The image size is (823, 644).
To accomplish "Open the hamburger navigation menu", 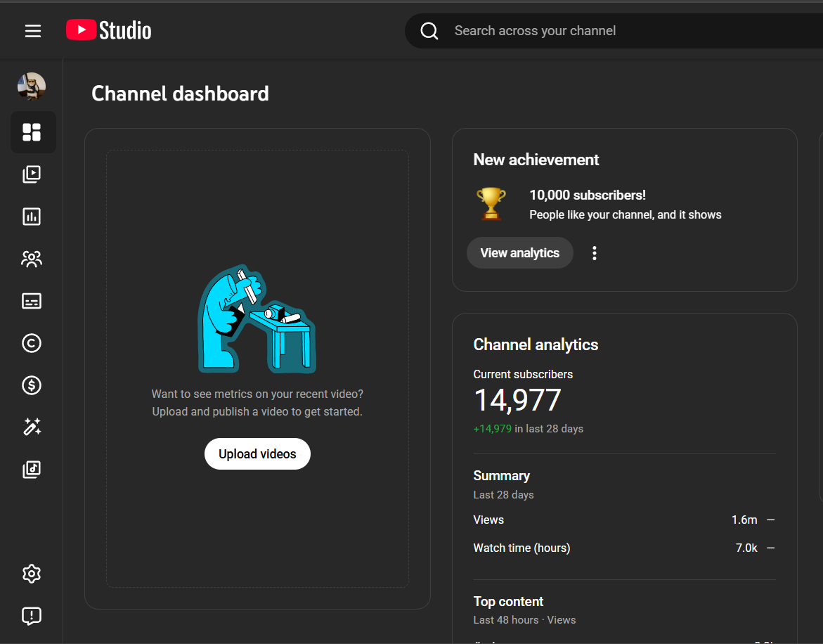I will (33, 31).
